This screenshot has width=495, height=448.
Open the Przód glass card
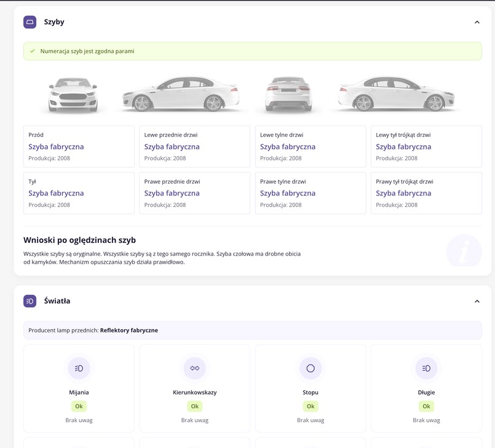[79, 146]
